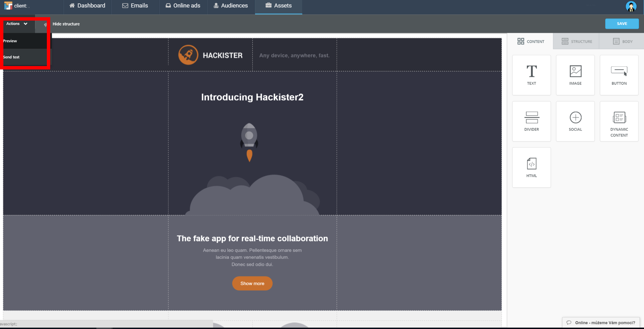This screenshot has width=644, height=329.
Task: Select the Dynamic Content block
Action: (x=619, y=121)
